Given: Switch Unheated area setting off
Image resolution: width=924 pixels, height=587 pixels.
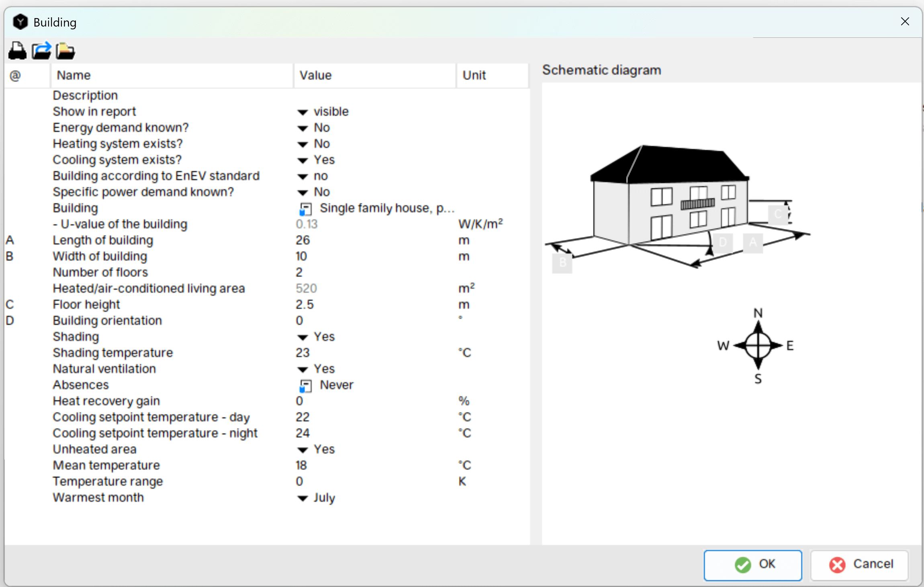Looking at the screenshot, I should (x=302, y=449).
